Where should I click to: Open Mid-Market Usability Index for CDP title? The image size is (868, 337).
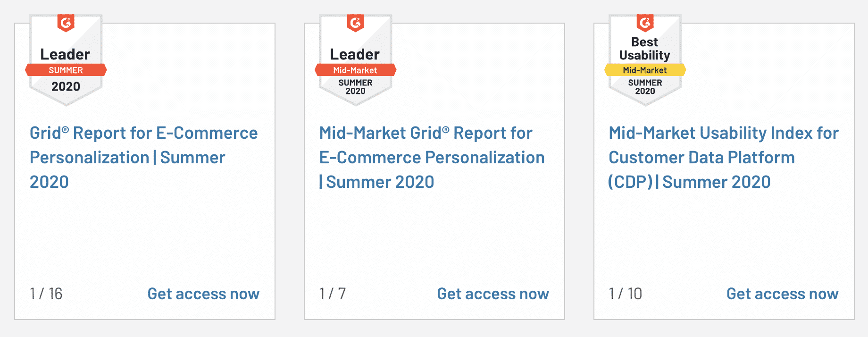tap(724, 157)
